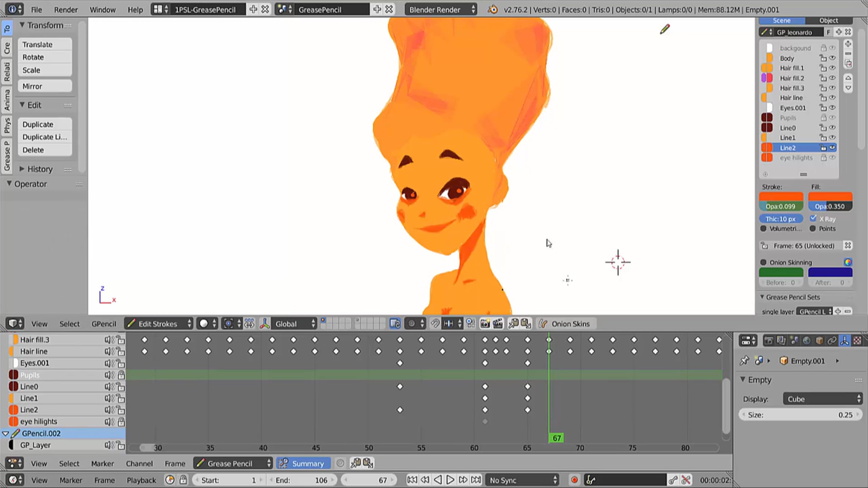
Task: Open the Edit Strokes mode dropdown
Action: pos(159,324)
